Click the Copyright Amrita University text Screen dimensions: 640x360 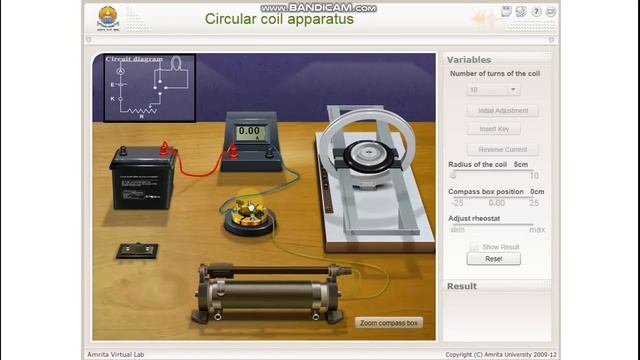501,355
